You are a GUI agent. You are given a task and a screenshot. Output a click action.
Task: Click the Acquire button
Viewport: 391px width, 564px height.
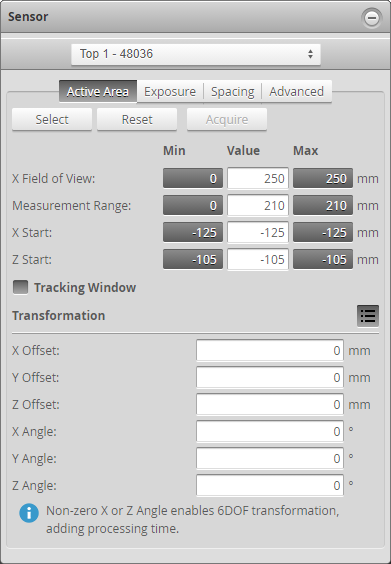[227, 119]
